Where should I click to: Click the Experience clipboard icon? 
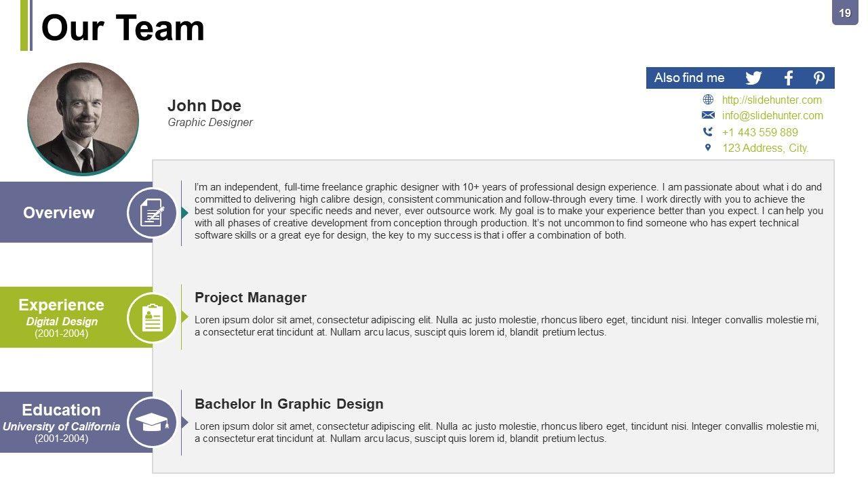pos(153,317)
